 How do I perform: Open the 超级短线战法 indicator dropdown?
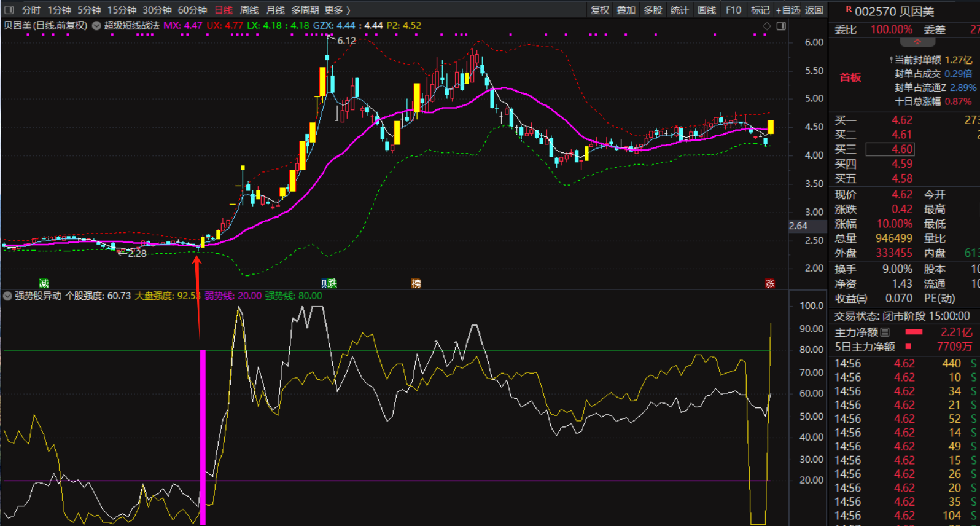coord(96,26)
